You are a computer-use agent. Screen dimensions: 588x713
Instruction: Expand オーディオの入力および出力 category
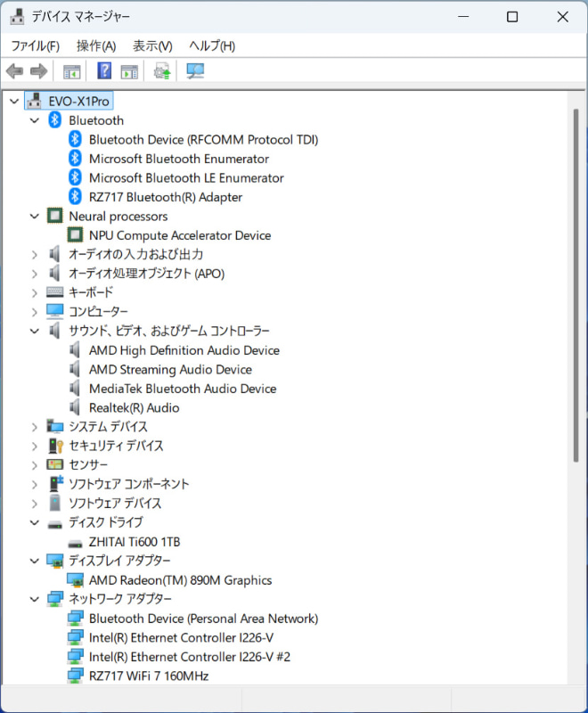[35, 255]
